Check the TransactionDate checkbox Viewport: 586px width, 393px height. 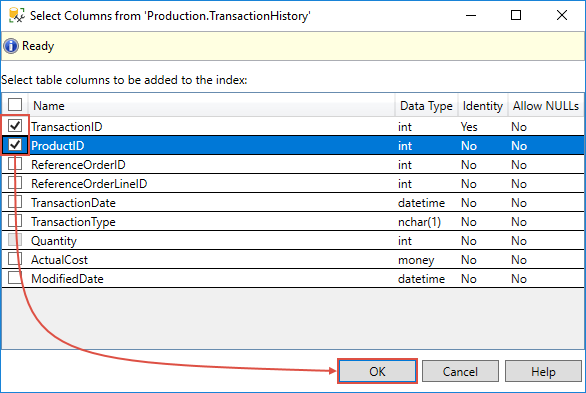coord(15,202)
